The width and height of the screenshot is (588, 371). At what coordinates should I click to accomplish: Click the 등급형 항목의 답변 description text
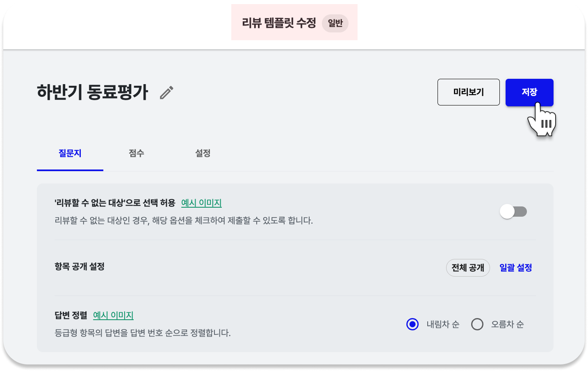pos(143,333)
